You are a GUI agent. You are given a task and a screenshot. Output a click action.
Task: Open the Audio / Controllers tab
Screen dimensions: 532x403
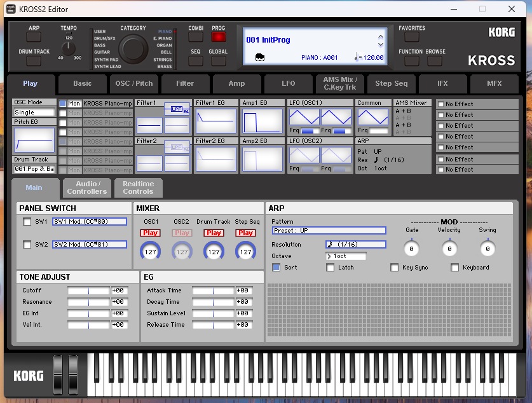coord(87,188)
